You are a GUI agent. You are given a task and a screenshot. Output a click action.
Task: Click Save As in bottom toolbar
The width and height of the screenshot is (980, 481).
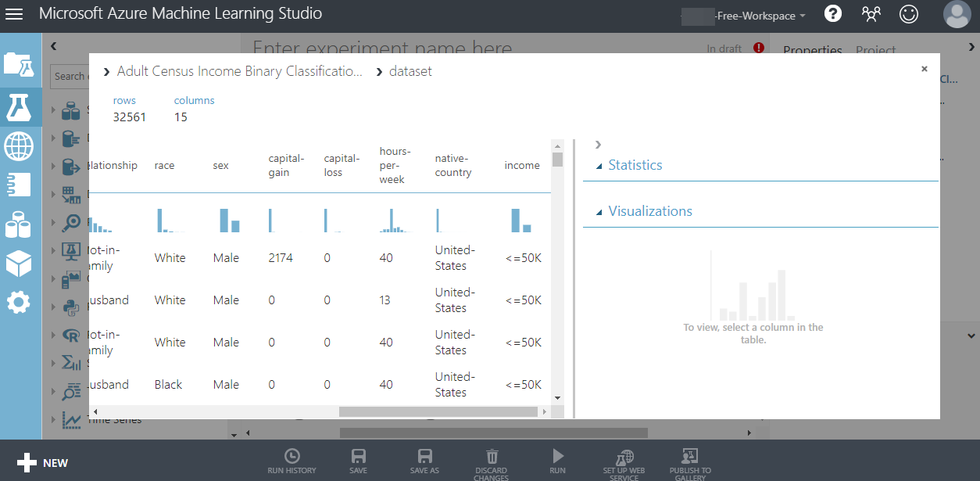coord(424,461)
